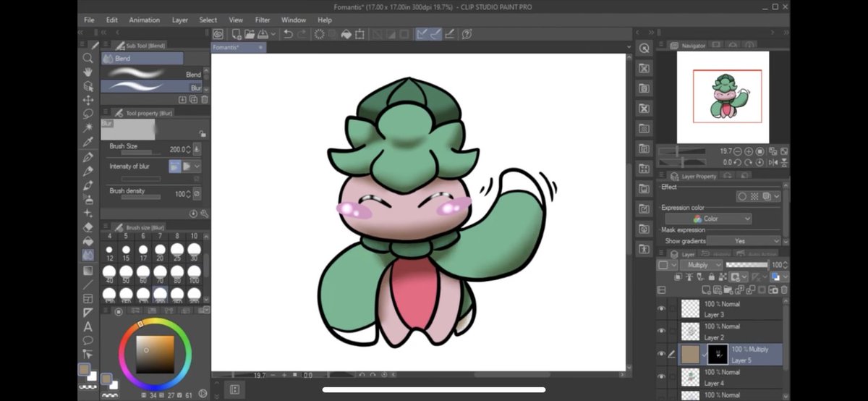The height and width of the screenshot is (401, 868).
Task: Click the Clear selection dotted circle icon
Action: click(319, 34)
